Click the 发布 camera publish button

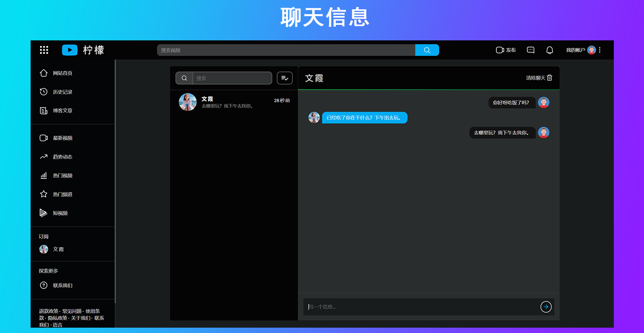[506, 50]
